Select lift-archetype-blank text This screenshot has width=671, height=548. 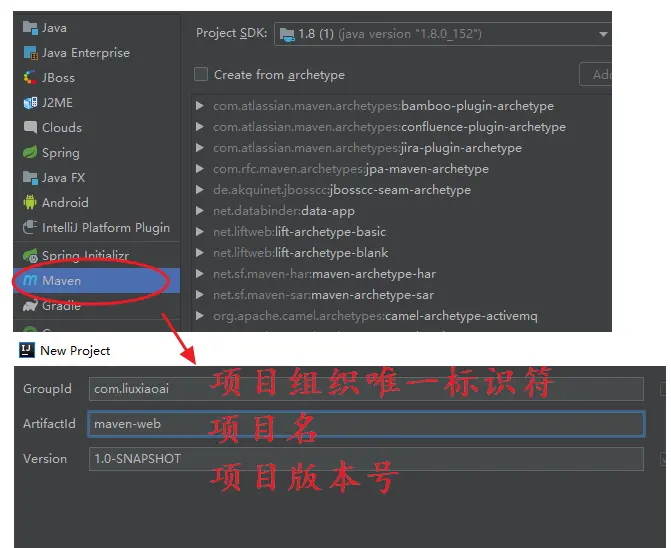332,253
